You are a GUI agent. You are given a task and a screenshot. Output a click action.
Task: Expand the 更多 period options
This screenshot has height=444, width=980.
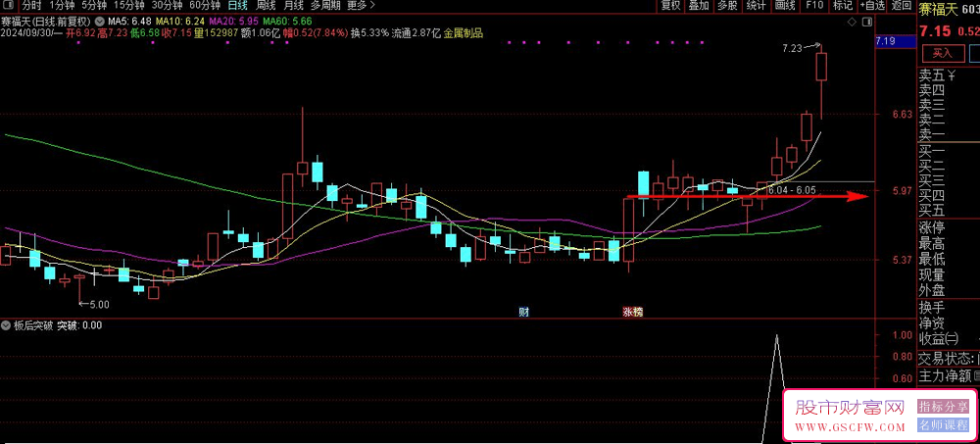point(362,6)
